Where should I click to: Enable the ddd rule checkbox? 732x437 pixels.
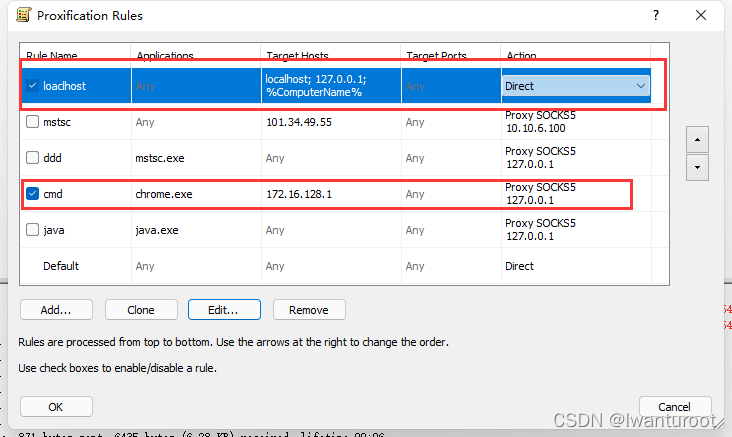point(32,158)
